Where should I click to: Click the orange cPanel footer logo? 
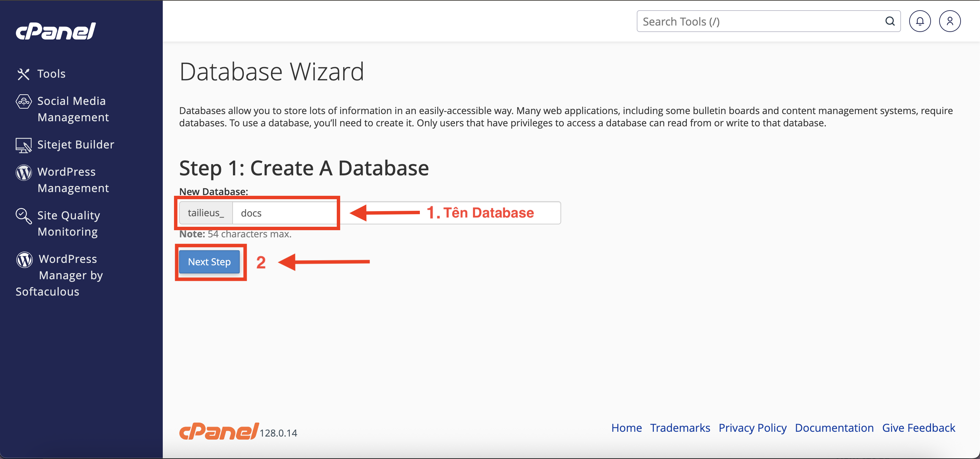click(x=219, y=431)
